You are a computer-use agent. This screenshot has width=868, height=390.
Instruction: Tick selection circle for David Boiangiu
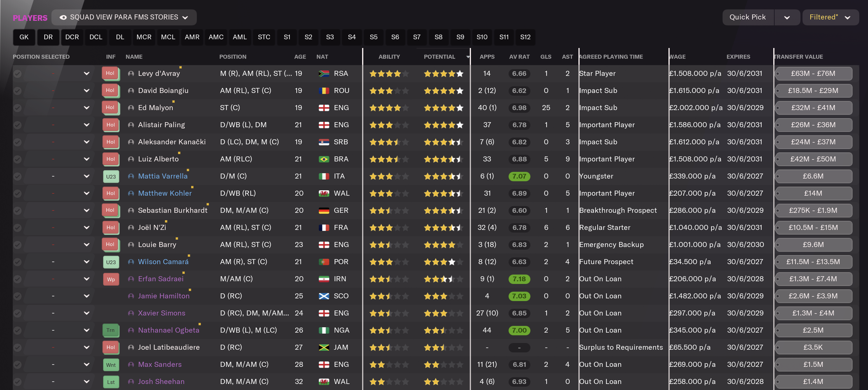[x=17, y=91]
